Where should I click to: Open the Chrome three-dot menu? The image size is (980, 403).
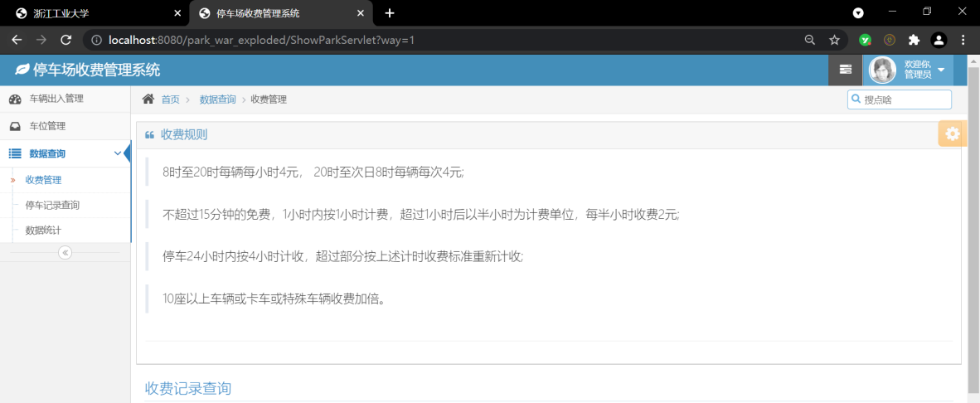tap(963, 40)
